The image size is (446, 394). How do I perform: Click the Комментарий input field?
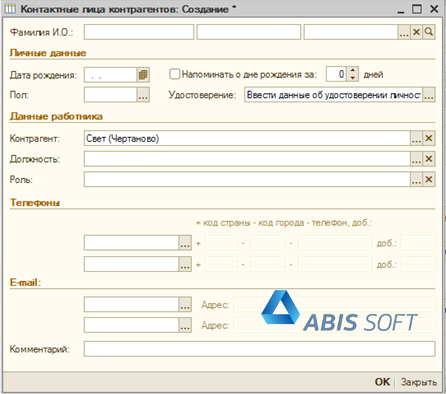coord(260,349)
